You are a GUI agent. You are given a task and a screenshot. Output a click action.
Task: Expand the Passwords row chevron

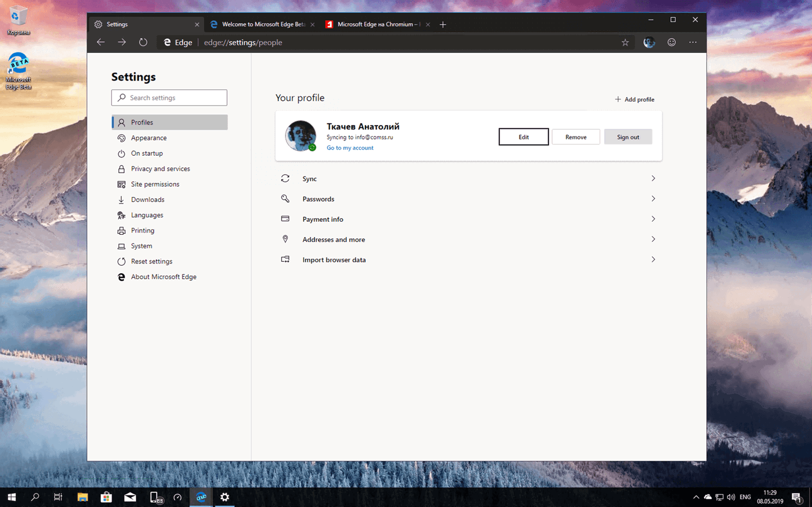tap(653, 199)
